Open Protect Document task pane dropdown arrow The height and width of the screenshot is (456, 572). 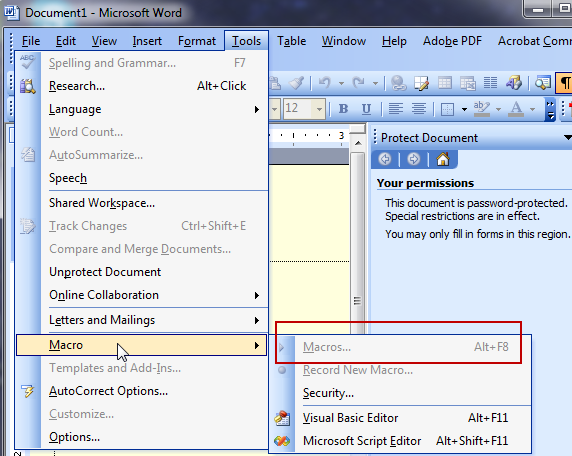tap(567, 138)
